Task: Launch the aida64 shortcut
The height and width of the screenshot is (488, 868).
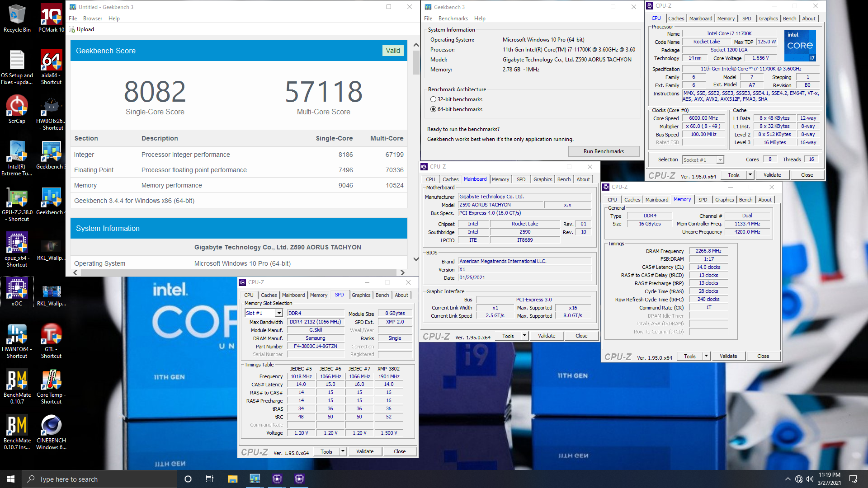Action: click(51, 67)
